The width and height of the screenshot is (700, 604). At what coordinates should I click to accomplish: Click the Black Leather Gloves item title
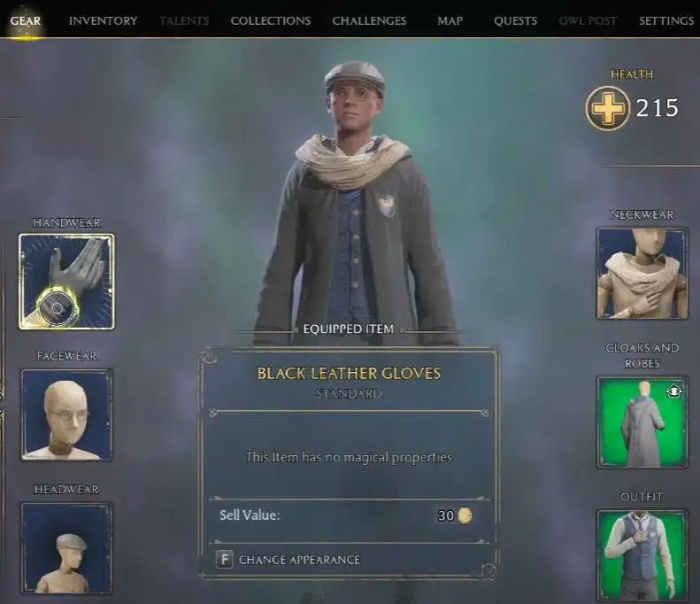click(x=349, y=373)
